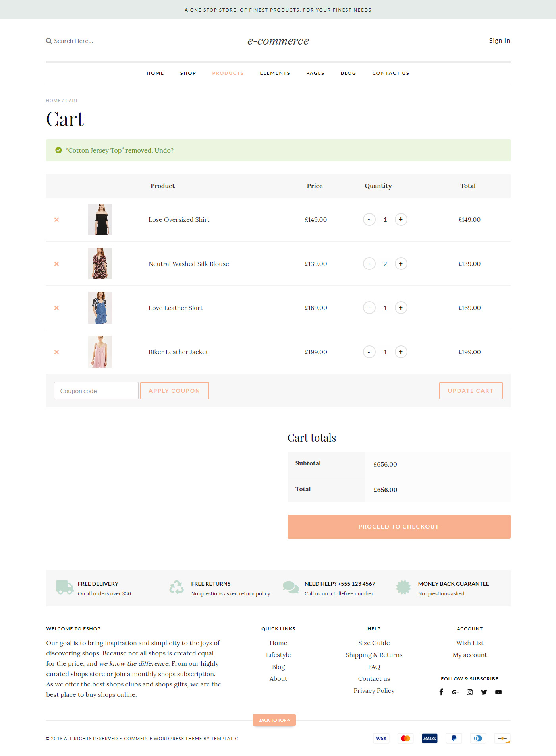Open Shipping & Returns footer link

tap(374, 655)
